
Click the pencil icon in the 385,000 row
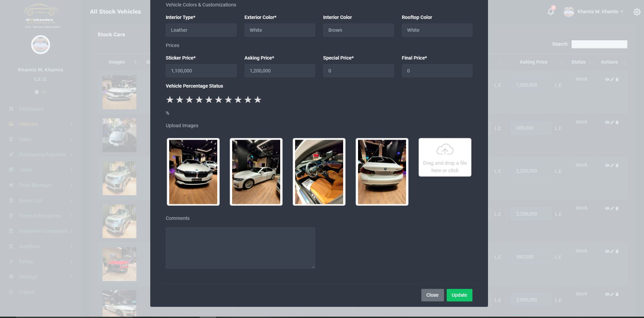[x=612, y=122]
